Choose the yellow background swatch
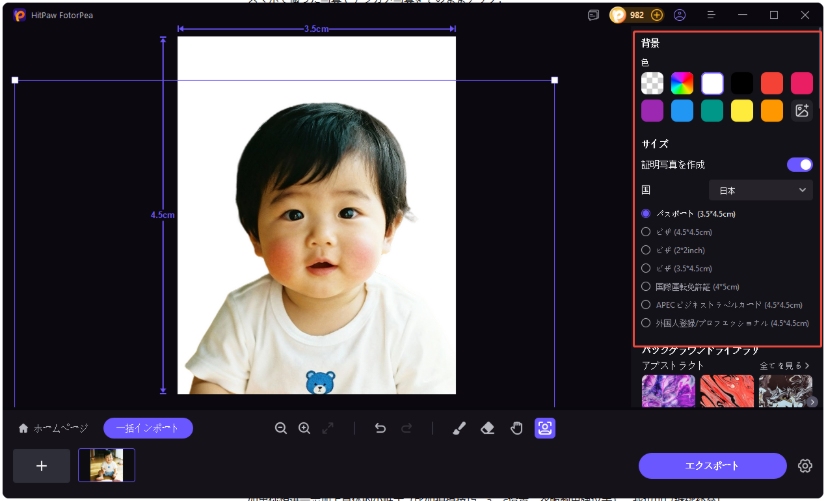Screen dimensions: 826x501 [x=742, y=111]
